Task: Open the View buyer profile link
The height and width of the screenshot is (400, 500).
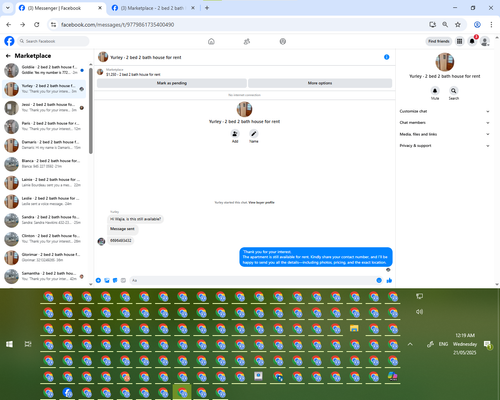Action: coord(261,202)
